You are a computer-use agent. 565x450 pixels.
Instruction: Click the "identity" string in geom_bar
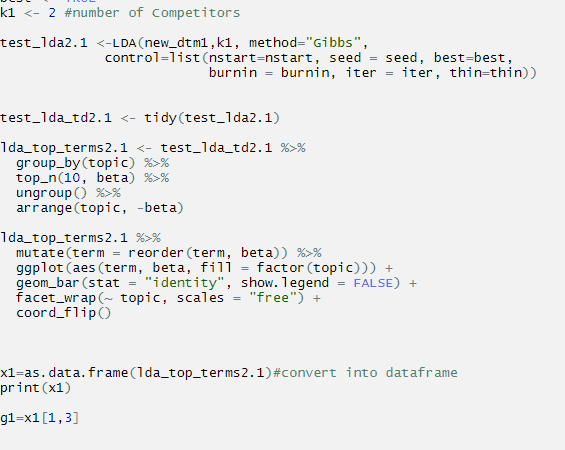click(185, 283)
